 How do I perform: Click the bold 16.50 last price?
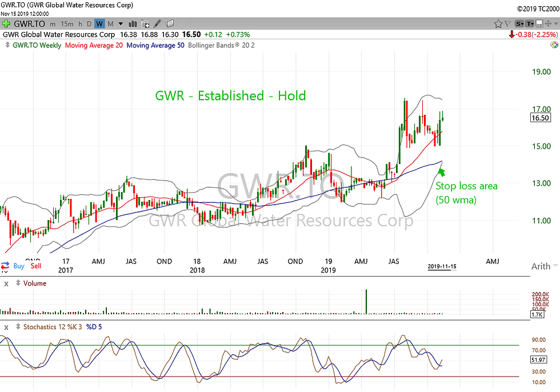pyautogui.click(x=191, y=35)
